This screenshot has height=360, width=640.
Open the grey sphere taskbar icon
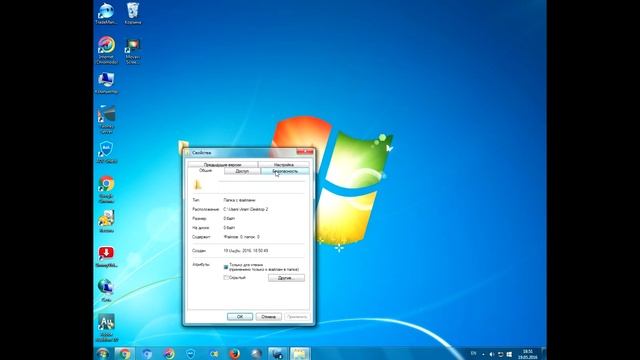click(256, 354)
